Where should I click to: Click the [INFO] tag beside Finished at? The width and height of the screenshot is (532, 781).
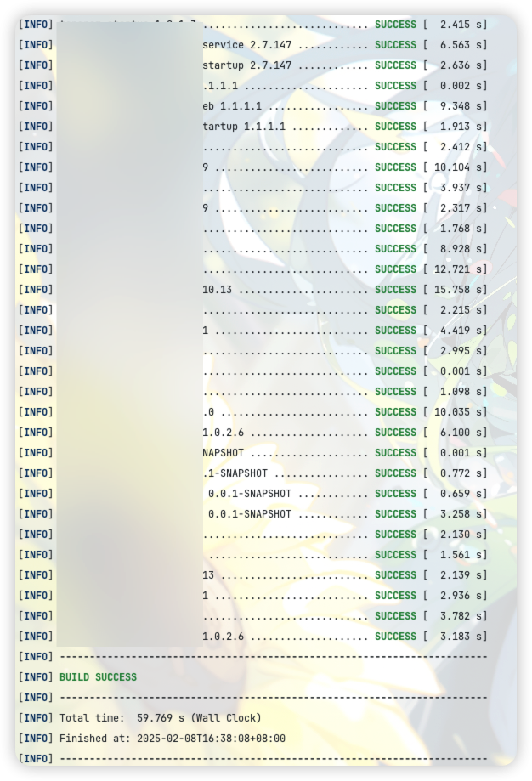coord(36,739)
